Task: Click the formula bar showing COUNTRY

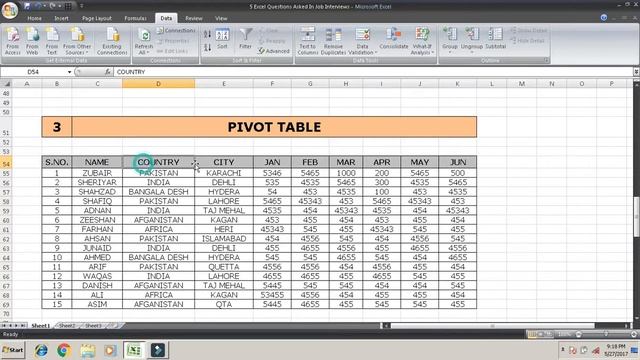Action: (x=373, y=72)
